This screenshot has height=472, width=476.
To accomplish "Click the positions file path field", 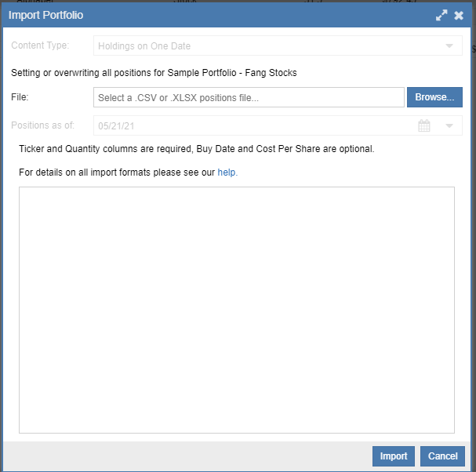I will click(249, 97).
